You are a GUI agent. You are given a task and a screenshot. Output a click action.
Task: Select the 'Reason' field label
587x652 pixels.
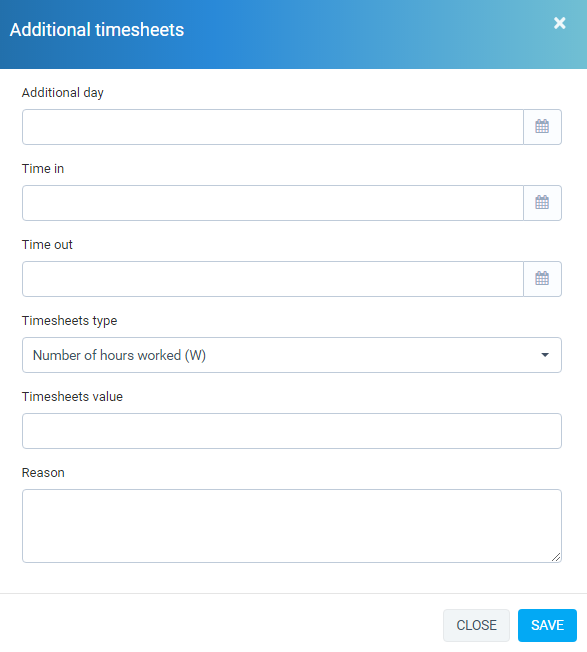point(43,473)
